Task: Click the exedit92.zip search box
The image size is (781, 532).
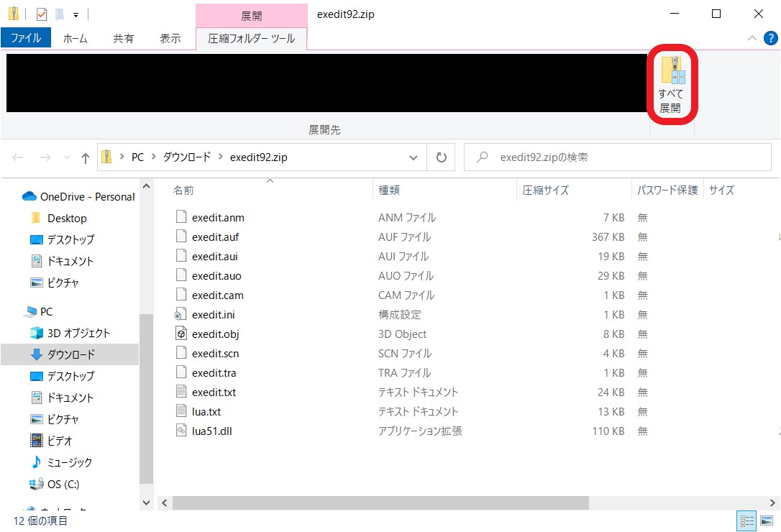Action: click(x=618, y=157)
